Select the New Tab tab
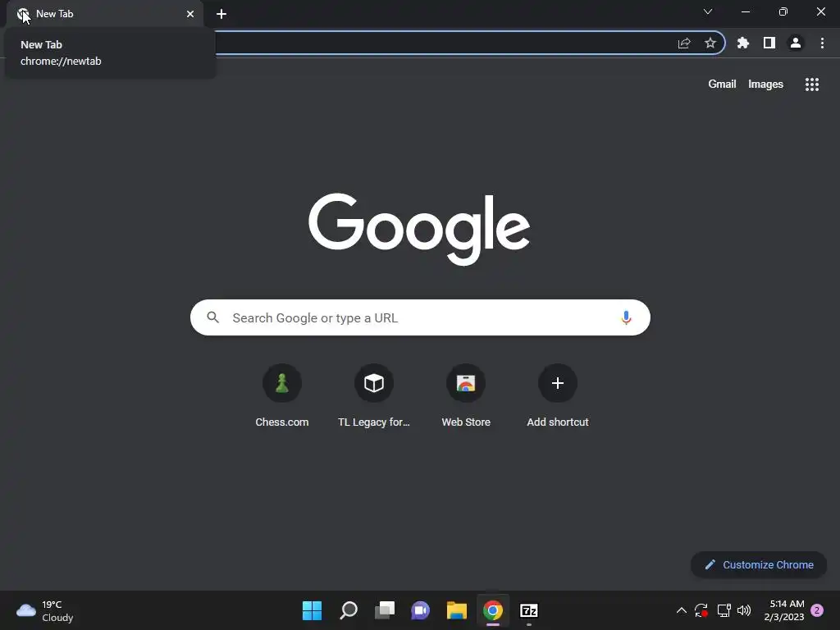 tap(104, 14)
